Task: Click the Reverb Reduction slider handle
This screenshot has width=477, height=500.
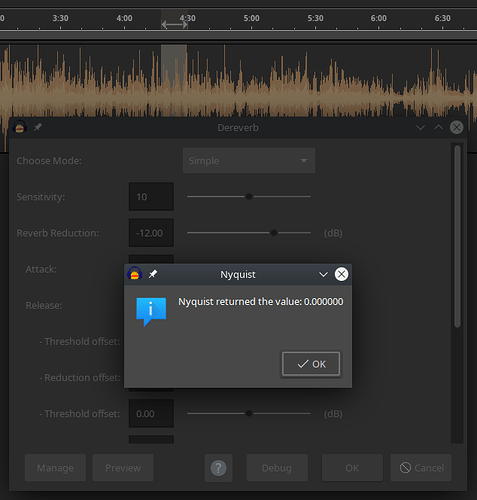Action: pyautogui.click(x=274, y=233)
